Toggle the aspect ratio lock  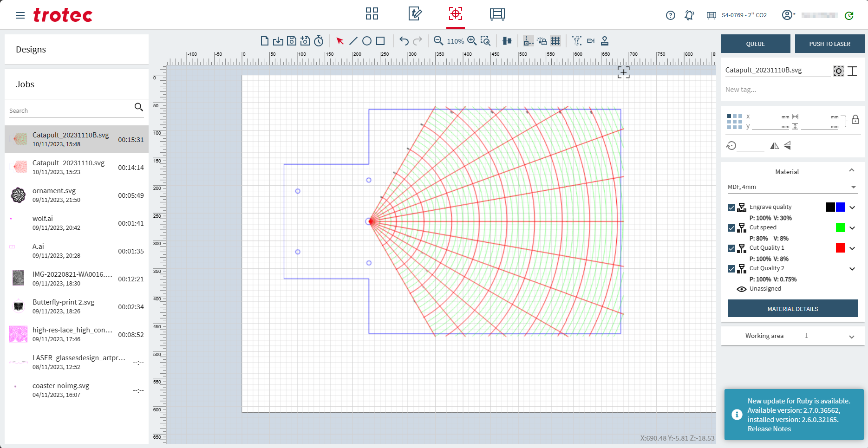(855, 120)
